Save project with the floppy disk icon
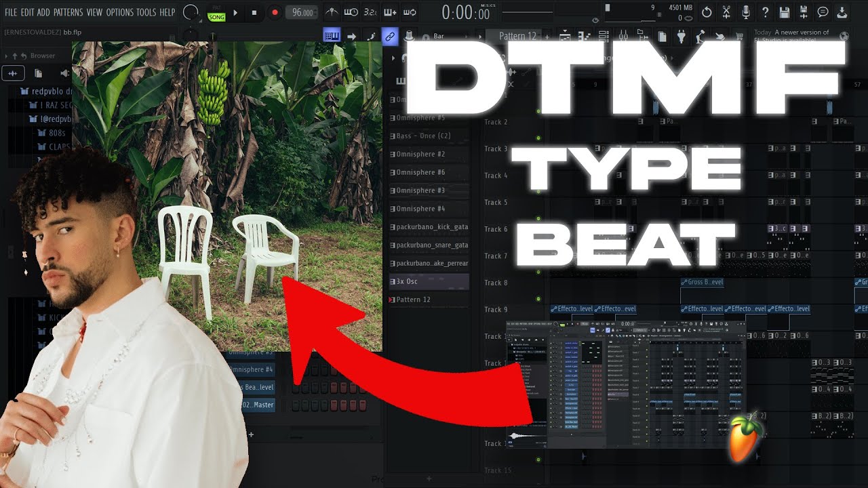This screenshot has height=488, width=868. (x=785, y=12)
